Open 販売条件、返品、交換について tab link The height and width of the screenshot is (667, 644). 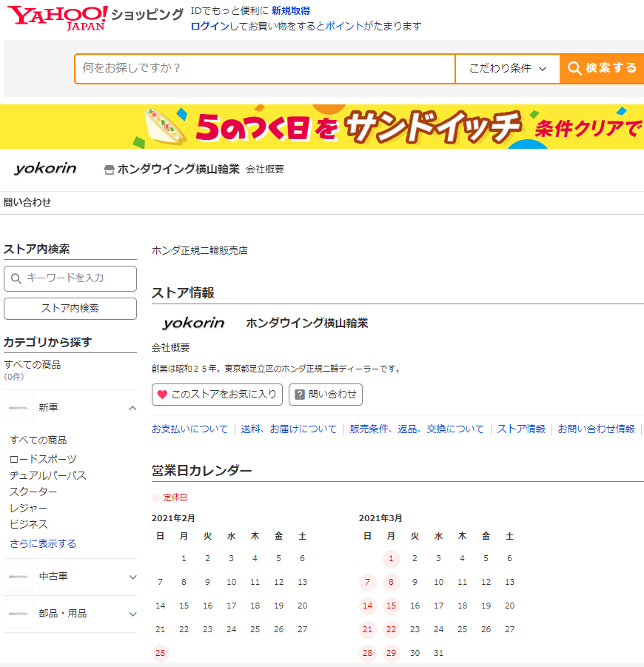tap(417, 429)
